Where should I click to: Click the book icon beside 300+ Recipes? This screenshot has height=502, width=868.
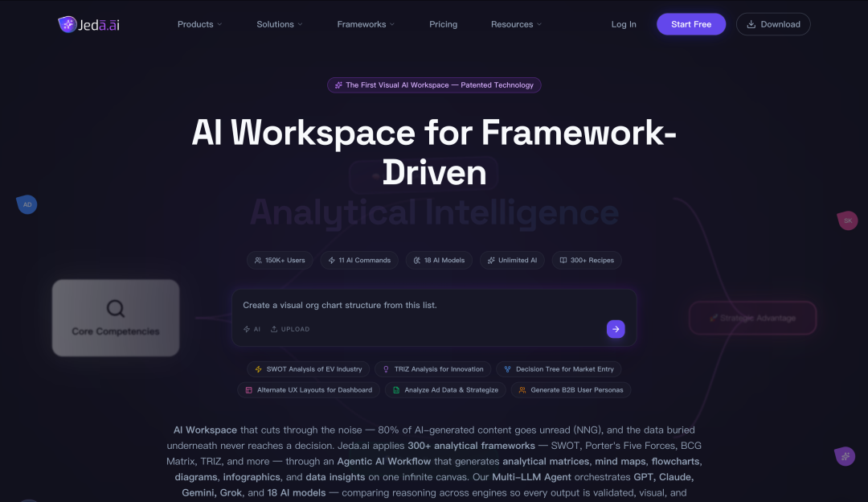click(563, 261)
